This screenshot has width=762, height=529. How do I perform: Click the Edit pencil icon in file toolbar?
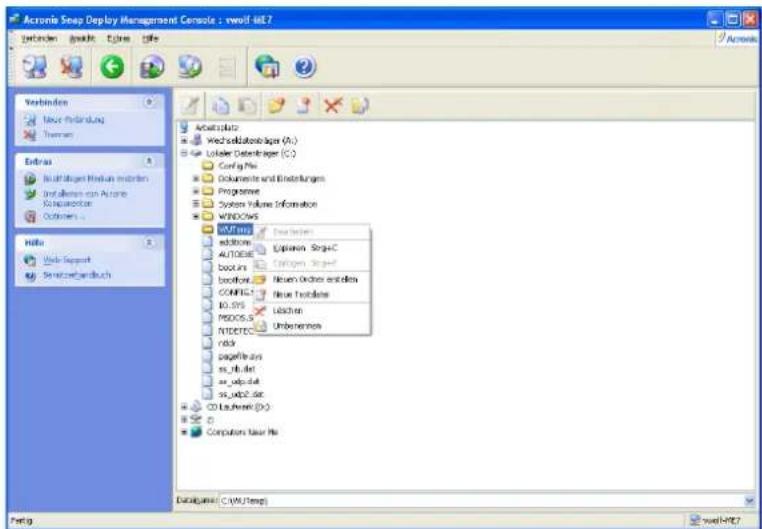click(190, 105)
